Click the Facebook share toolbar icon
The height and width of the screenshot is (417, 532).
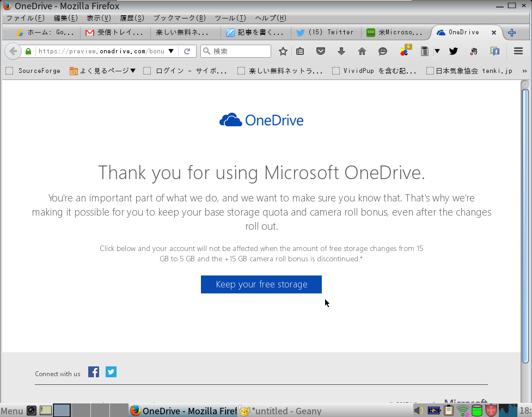[495, 51]
